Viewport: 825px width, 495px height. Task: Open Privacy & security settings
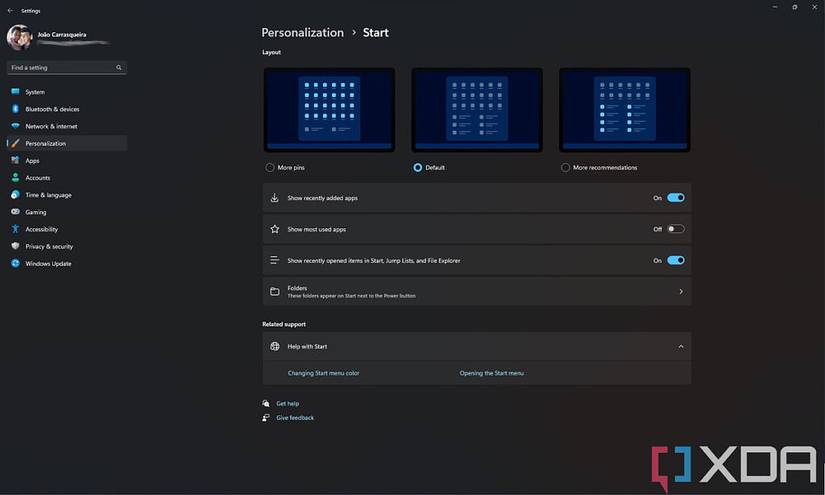pos(67,246)
